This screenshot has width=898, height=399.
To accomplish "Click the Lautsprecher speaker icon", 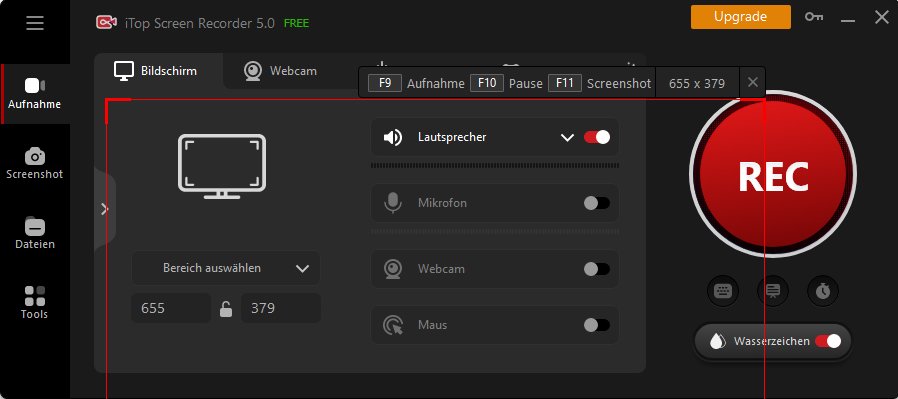I will 393,137.
